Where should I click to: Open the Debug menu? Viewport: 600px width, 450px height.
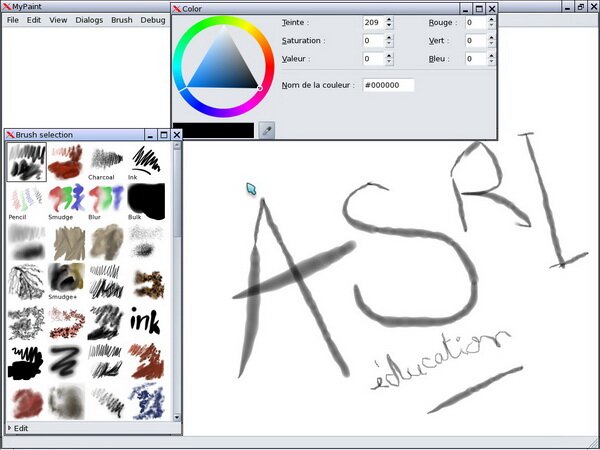coord(153,20)
